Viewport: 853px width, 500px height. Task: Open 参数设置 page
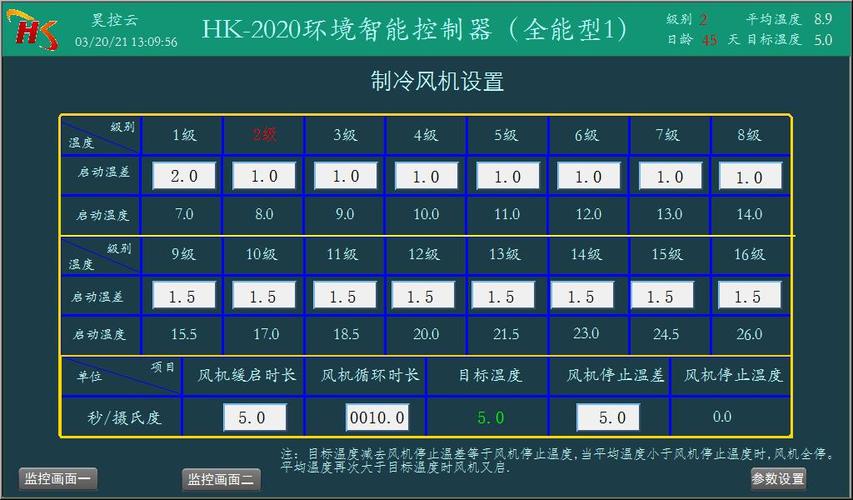(778, 479)
